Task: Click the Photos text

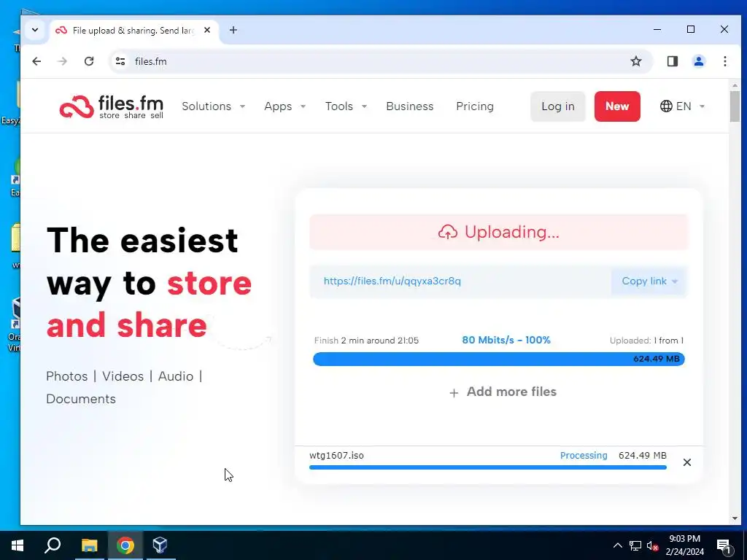Action: pyautogui.click(x=66, y=376)
